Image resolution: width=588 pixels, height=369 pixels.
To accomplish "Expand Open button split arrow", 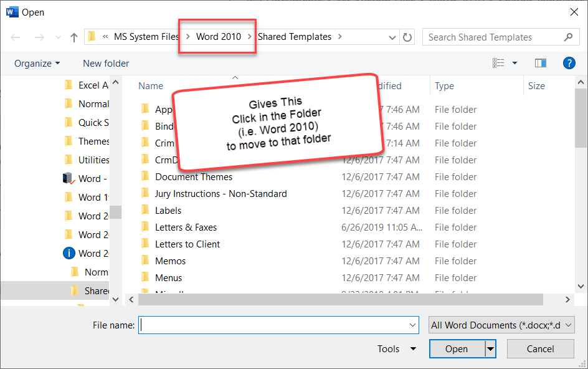I will pyautogui.click(x=490, y=348).
